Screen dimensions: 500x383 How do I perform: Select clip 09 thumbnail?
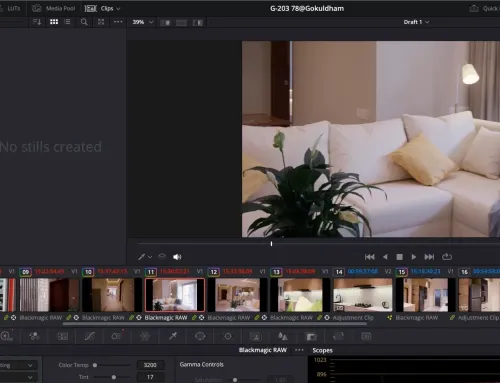(49, 295)
